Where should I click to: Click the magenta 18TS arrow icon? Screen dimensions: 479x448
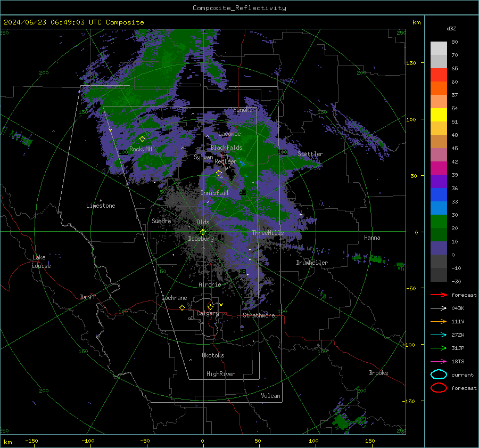(439, 362)
